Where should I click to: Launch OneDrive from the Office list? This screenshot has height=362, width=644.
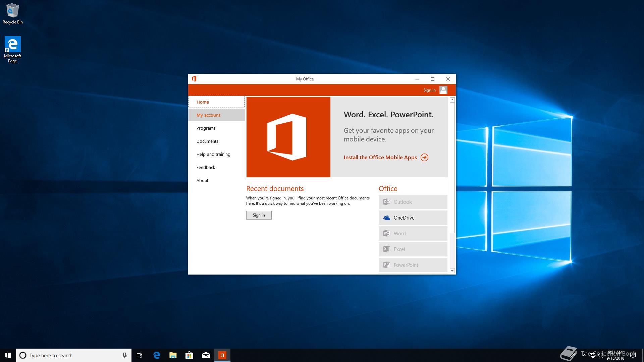413,218
